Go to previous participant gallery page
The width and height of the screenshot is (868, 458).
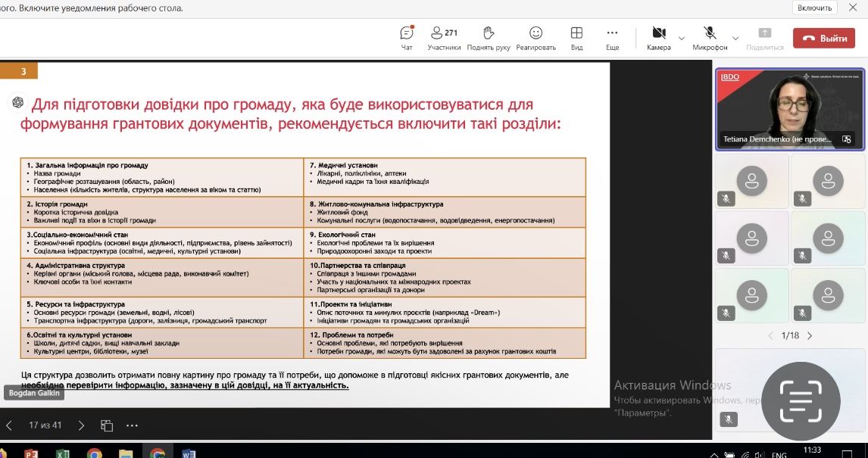(770, 336)
